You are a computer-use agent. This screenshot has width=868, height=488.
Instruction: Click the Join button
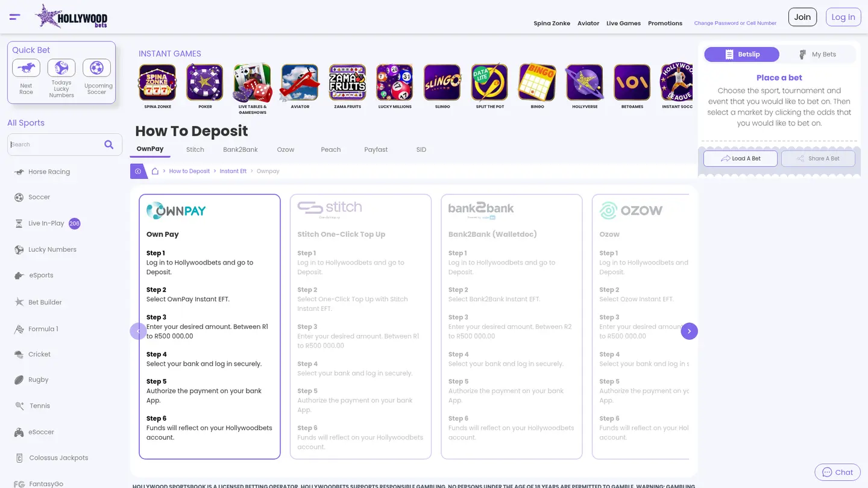click(802, 17)
